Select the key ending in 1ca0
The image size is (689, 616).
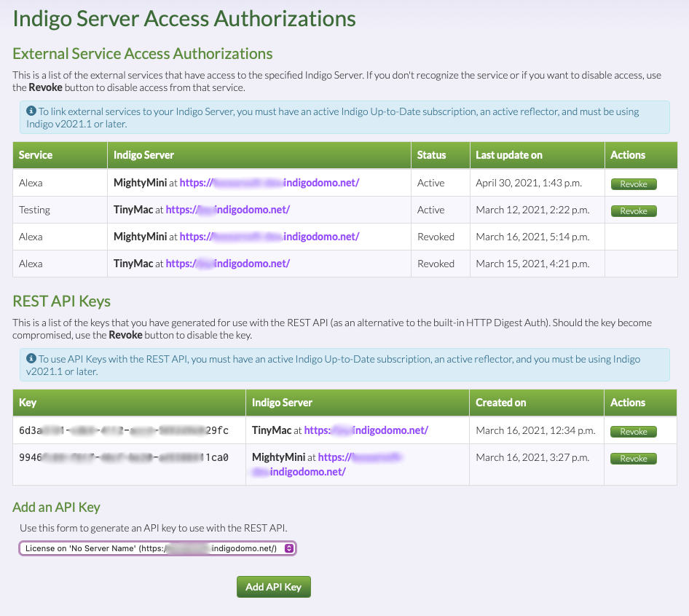point(124,458)
